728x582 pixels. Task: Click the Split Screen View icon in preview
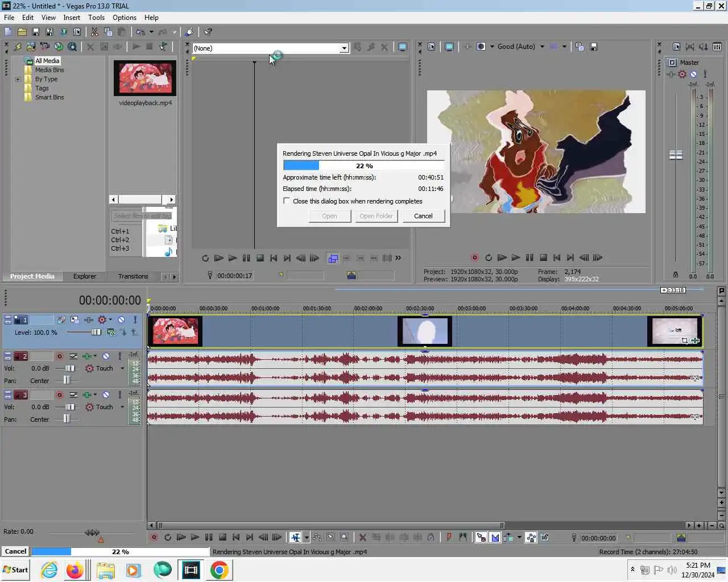tap(481, 47)
